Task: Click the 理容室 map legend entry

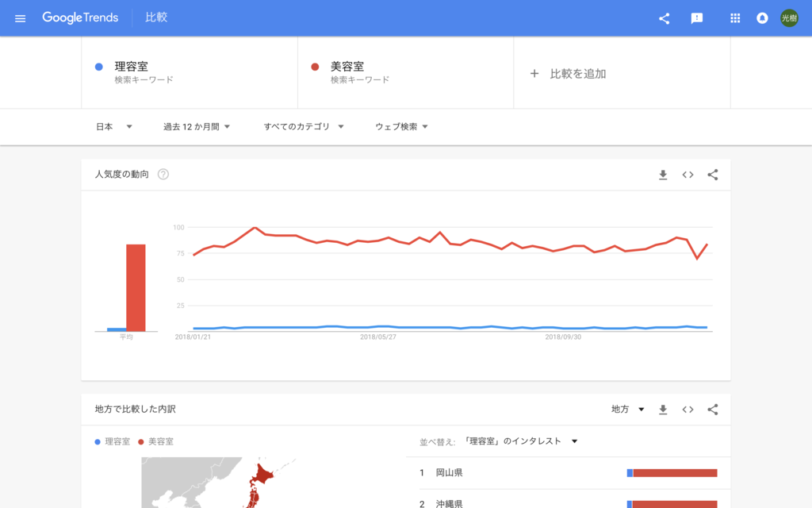Action: coord(113,441)
